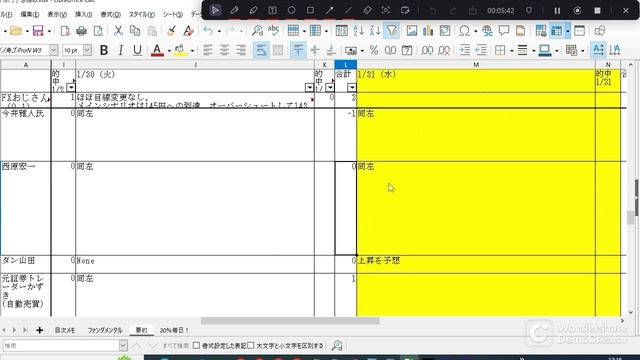640x360 pixels.
Task: Click the Find all magnifier button in the search bar
Action: (x=337, y=346)
